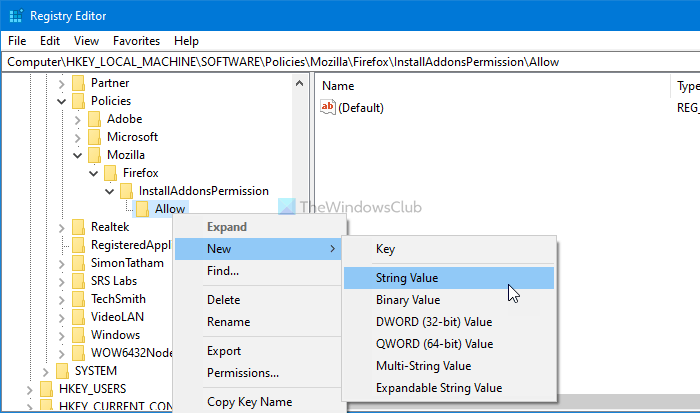This screenshot has height=413, width=700.
Task: Click the RegisteredApplications folder icon
Action: click(x=78, y=245)
